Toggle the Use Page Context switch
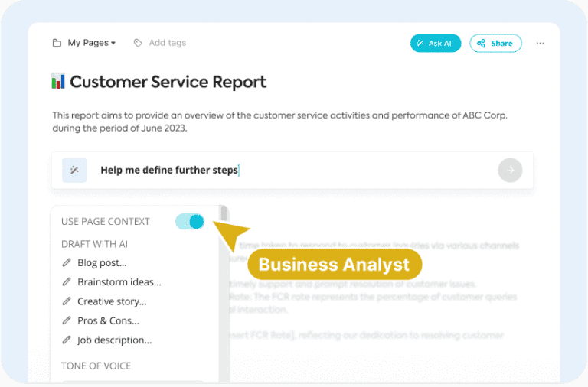Screen dimensions: 588x387 point(190,222)
